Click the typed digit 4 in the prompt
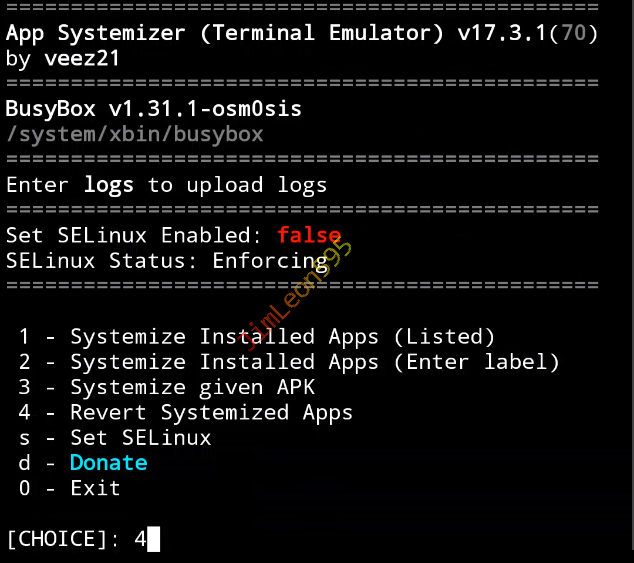This screenshot has height=563, width=634. pos(140,539)
